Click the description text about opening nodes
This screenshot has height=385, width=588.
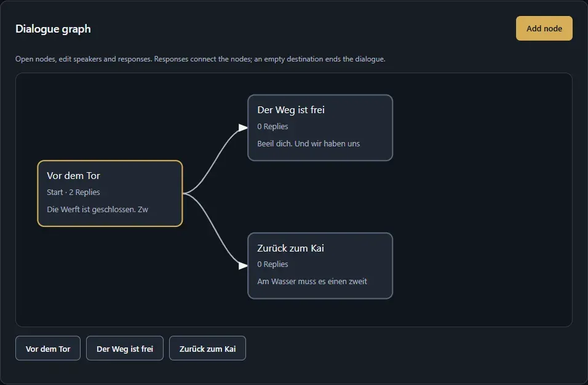(201, 59)
